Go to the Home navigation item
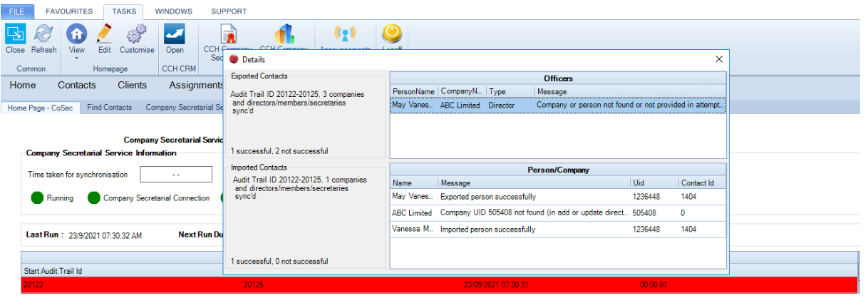The image size is (868, 298). tap(23, 85)
